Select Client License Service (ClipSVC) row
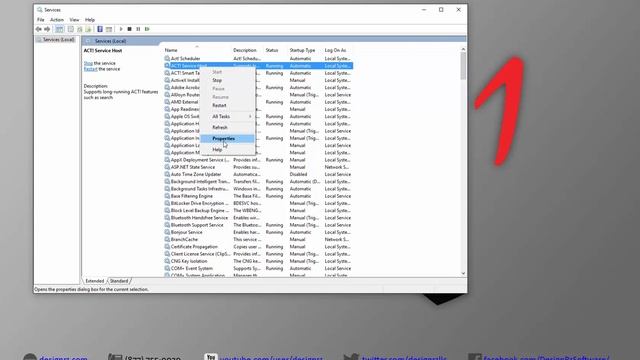This screenshot has height=360, width=640. pos(258,254)
